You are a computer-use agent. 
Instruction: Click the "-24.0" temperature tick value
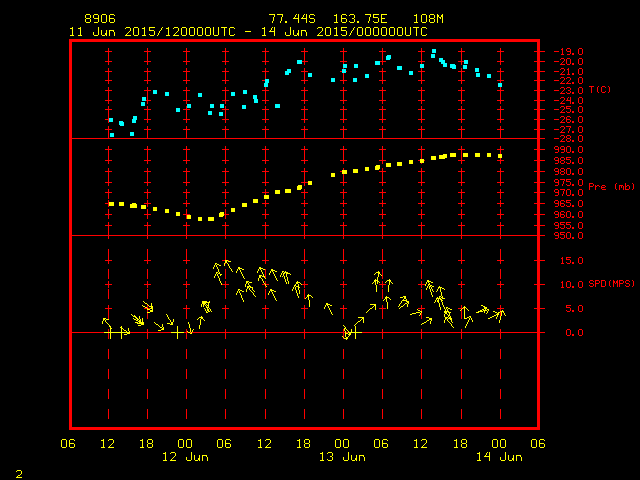click(x=569, y=100)
